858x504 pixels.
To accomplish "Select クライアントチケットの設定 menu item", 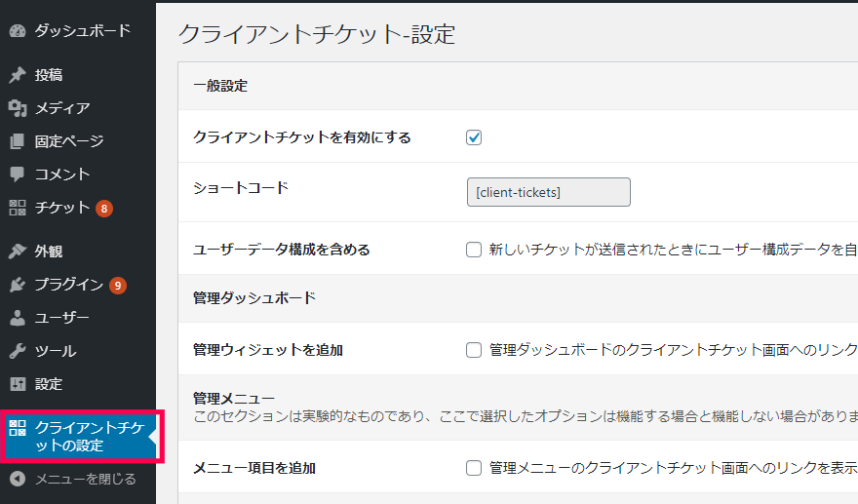I will (x=80, y=437).
